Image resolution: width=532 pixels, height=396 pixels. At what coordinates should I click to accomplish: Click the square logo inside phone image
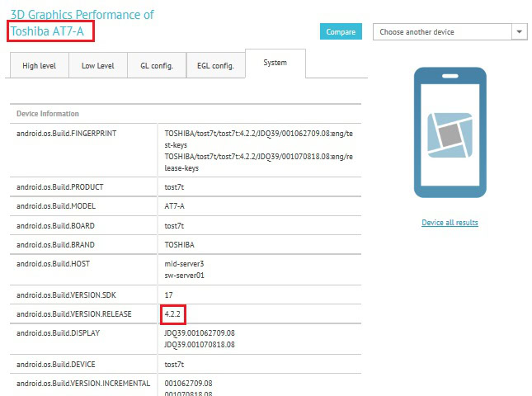(x=450, y=135)
